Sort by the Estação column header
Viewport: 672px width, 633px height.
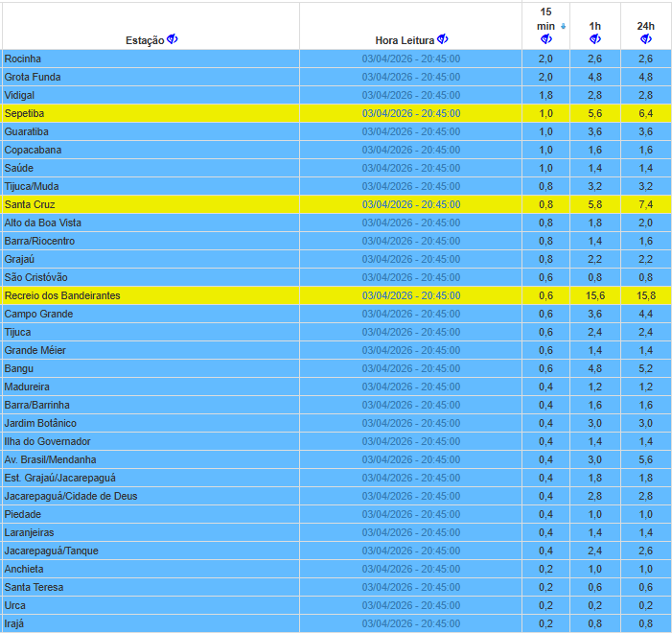click(x=145, y=40)
